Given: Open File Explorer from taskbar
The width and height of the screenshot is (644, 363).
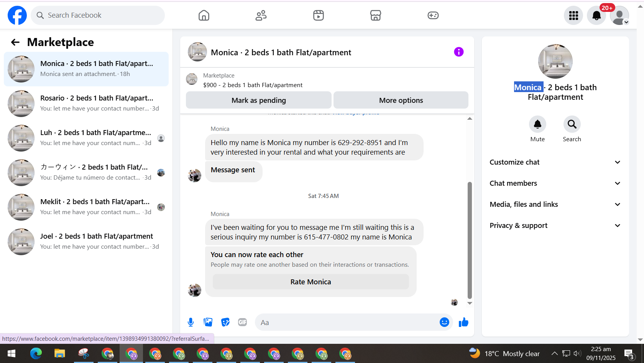Looking at the screenshot, I should (x=60, y=353).
